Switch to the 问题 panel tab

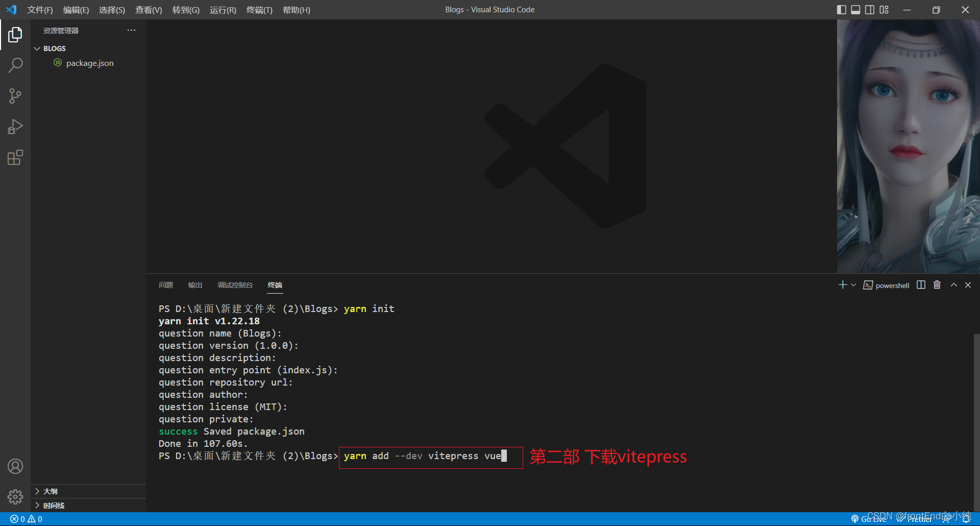[166, 285]
